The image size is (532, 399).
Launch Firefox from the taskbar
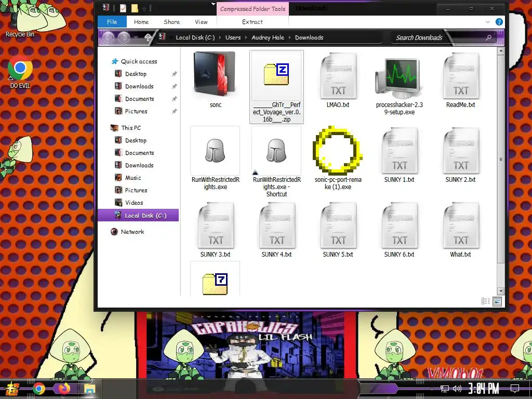[x=64, y=389]
